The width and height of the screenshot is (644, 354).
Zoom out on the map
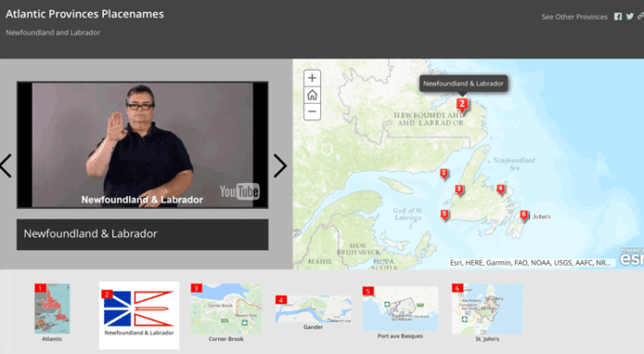pos(312,111)
